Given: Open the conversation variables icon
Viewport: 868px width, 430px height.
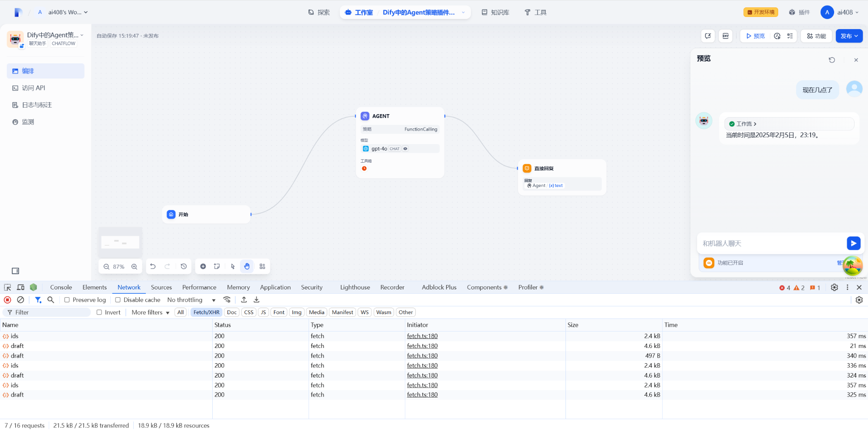Looking at the screenshot, I should 708,36.
